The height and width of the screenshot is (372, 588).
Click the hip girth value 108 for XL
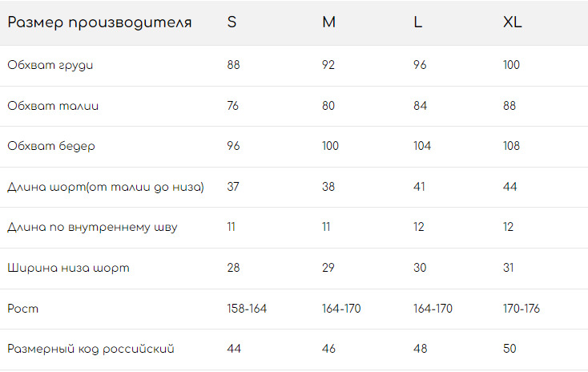click(511, 146)
